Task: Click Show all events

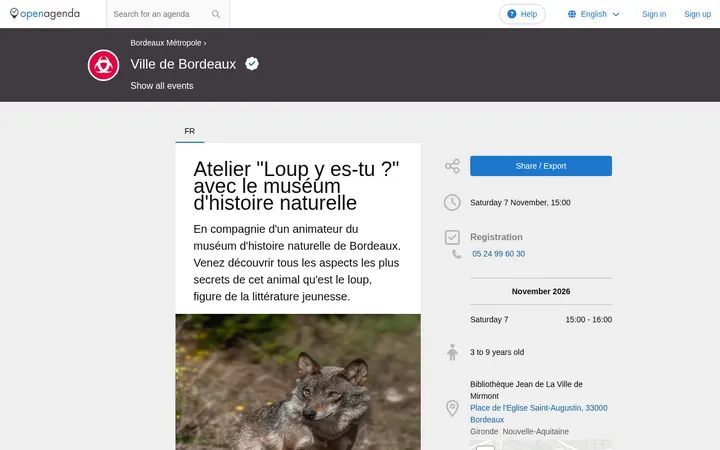Action: coord(162,86)
